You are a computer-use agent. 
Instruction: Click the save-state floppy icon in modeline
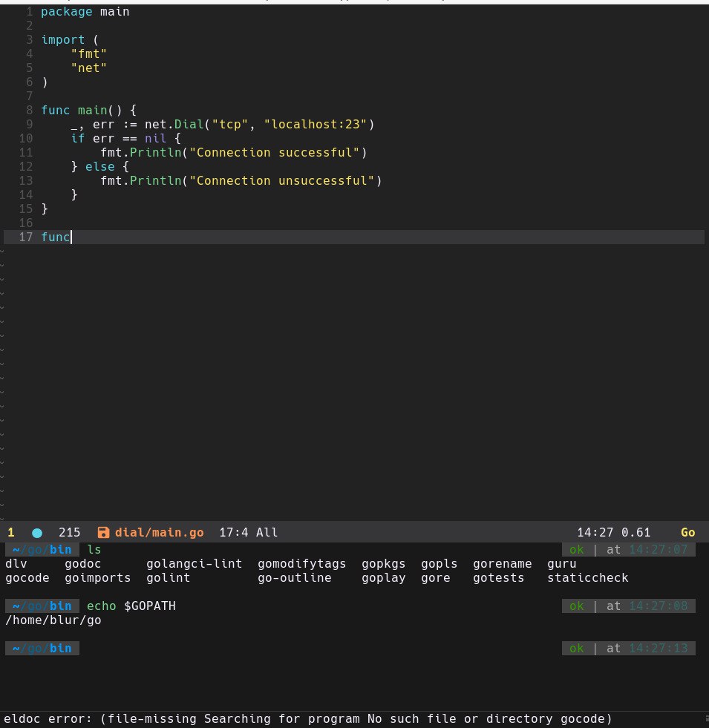pos(103,533)
